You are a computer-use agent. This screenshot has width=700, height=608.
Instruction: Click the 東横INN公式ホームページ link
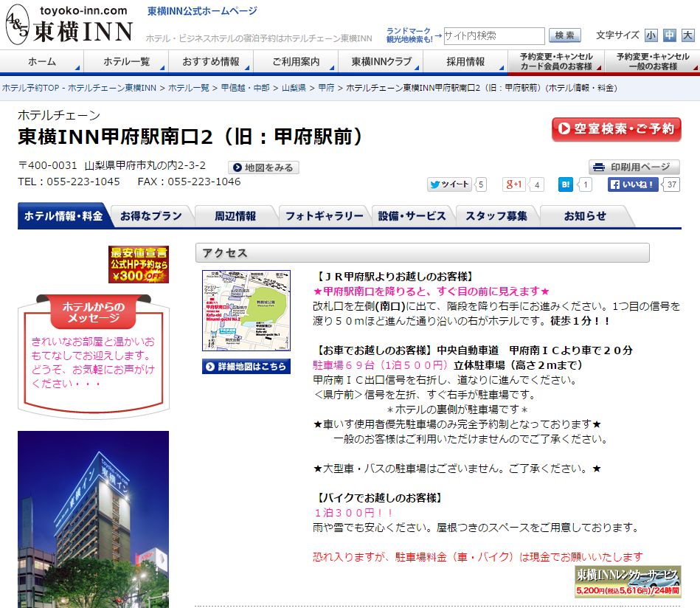[202, 11]
